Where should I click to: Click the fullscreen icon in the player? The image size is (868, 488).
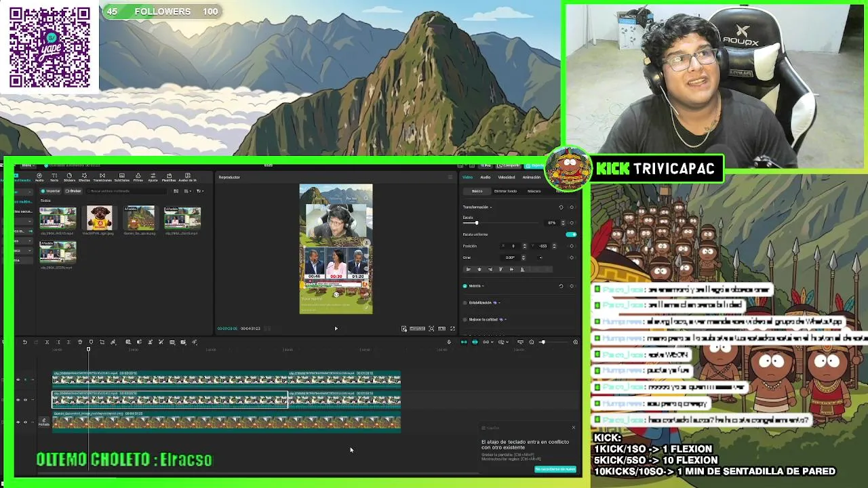(x=452, y=329)
